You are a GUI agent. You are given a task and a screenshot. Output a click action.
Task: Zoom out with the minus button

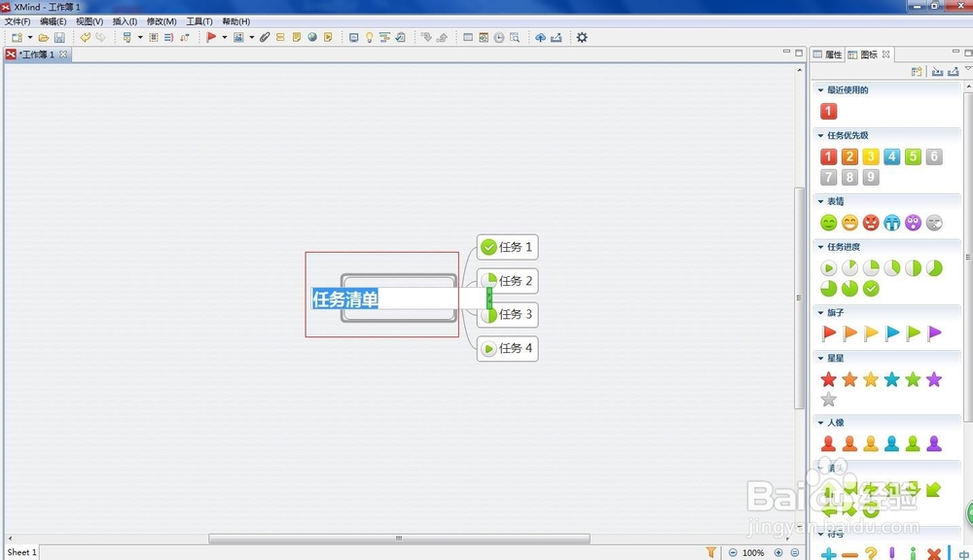[x=733, y=552]
